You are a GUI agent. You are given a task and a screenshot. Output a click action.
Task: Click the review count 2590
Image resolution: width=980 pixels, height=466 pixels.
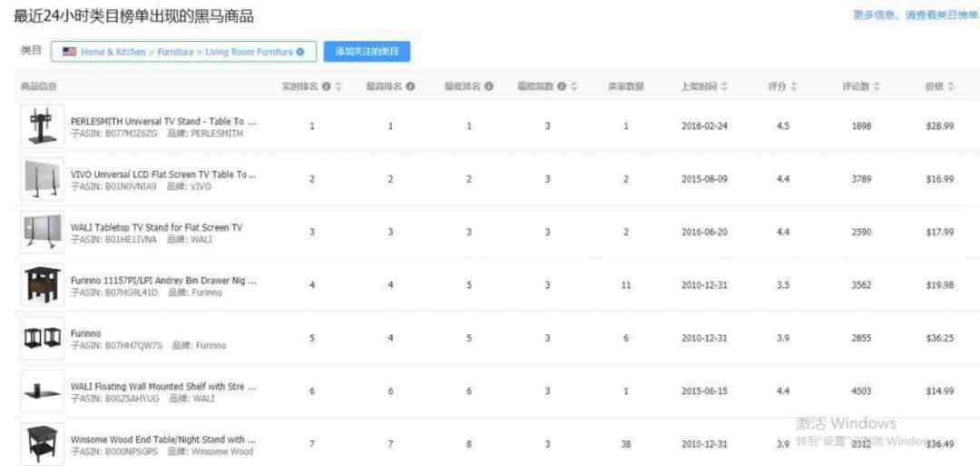(860, 232)
